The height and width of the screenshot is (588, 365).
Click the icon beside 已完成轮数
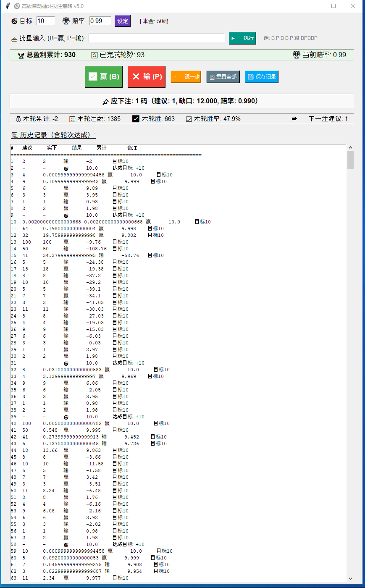tap(95, 55)
